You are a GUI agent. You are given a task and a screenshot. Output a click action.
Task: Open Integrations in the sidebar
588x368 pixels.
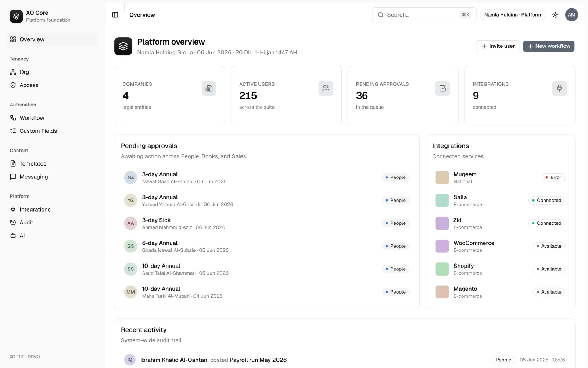52,209
